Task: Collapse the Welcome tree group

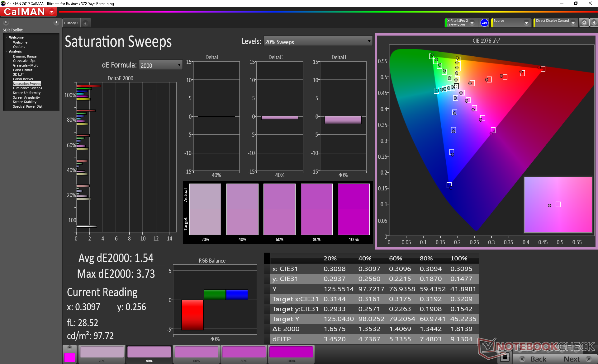Action: 6,38
